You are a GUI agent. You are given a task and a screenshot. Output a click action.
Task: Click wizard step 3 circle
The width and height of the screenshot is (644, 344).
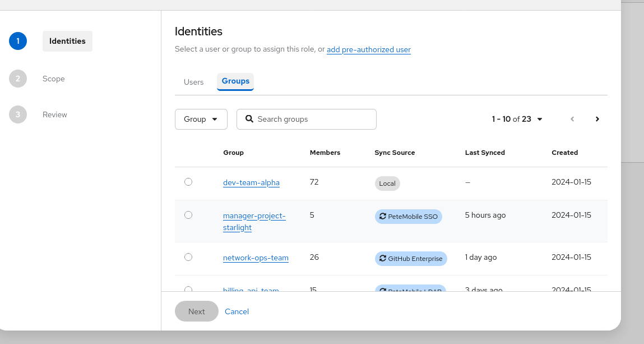click(x=18, y=114)
